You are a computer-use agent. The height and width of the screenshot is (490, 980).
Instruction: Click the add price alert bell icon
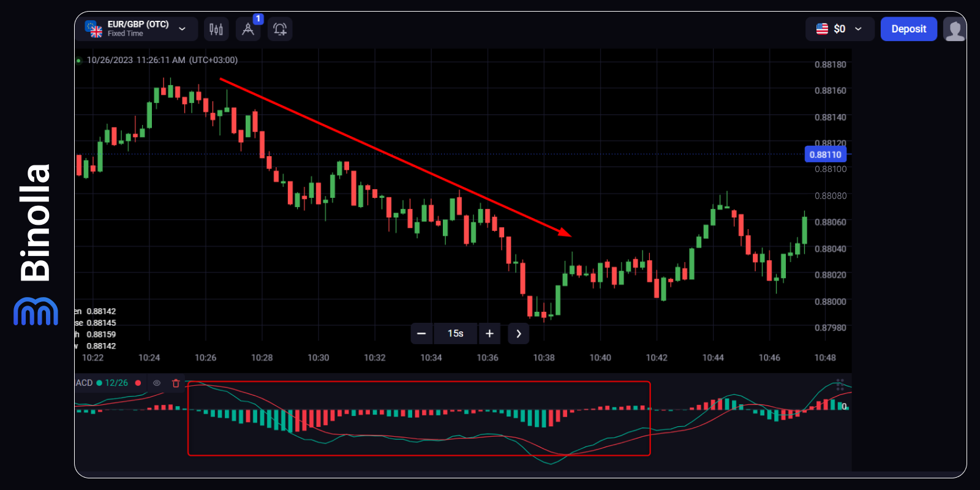coord(280,29)
